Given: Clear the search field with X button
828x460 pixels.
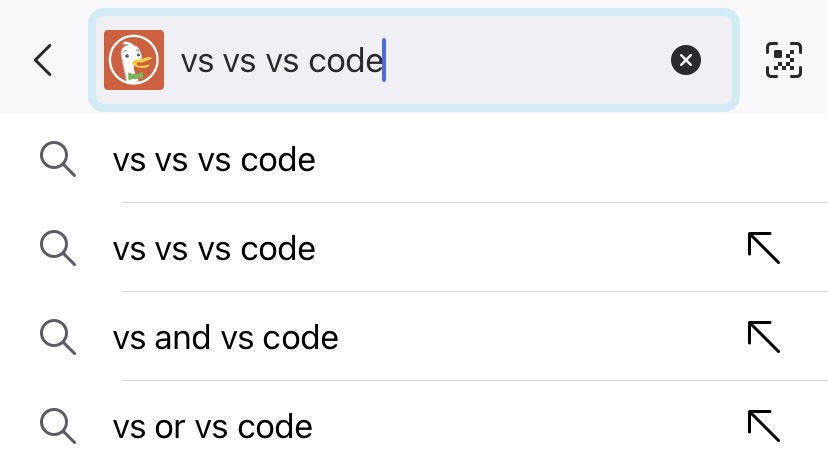Looking at the screenshot, I should (685, 61).
